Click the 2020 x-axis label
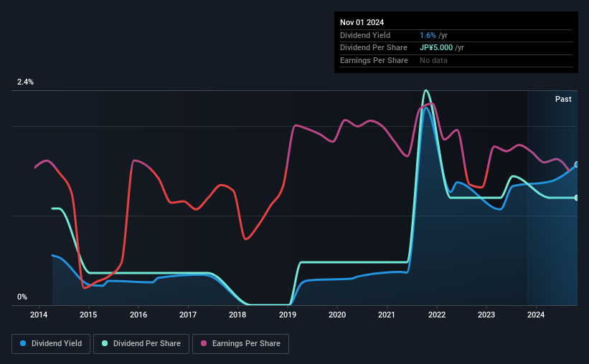Image resolution: width=589 pixels, height=364 pixels. (337, 315)
